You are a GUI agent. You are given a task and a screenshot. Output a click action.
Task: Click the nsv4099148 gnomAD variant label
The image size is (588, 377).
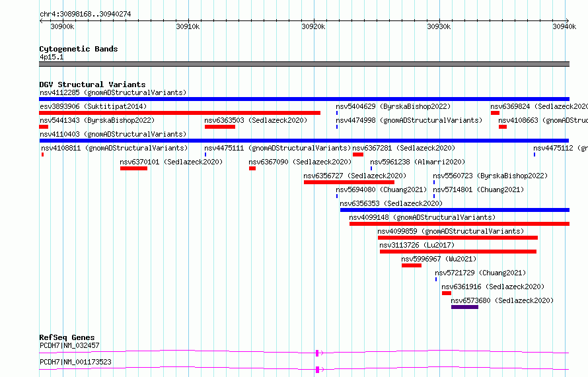pyautogui.click(x=422, y=217)
